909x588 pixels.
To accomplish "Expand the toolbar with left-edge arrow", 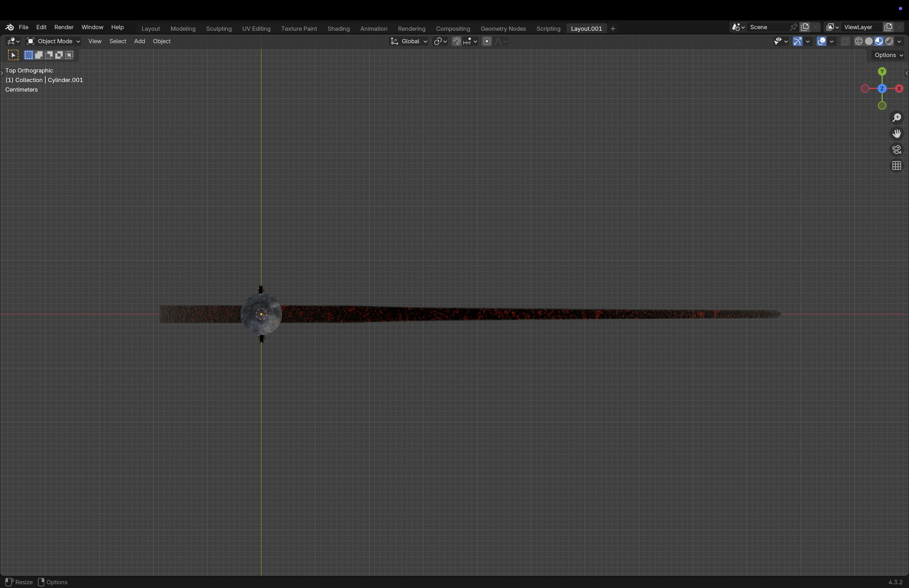I will tap(2, 73).
